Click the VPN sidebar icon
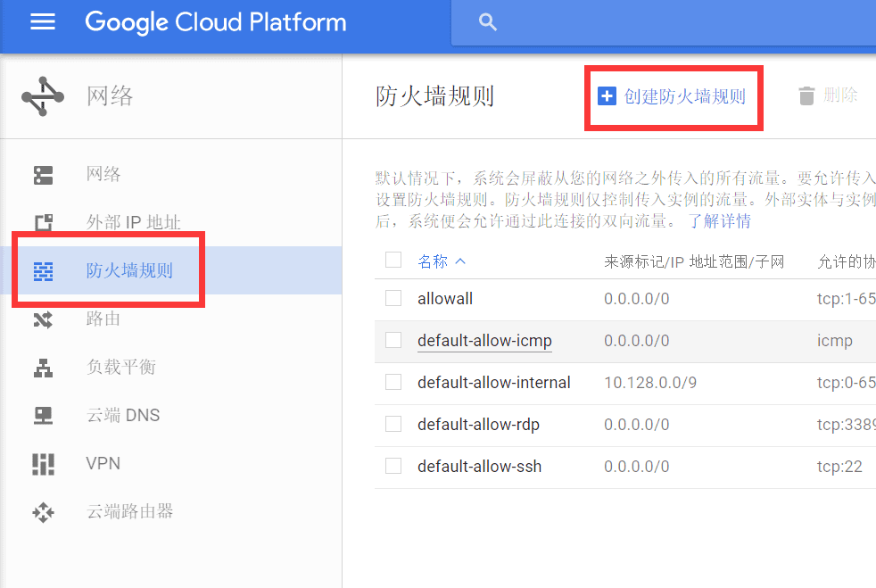The width and height of the screenshot is (876, 588). (x=43, y=464)
